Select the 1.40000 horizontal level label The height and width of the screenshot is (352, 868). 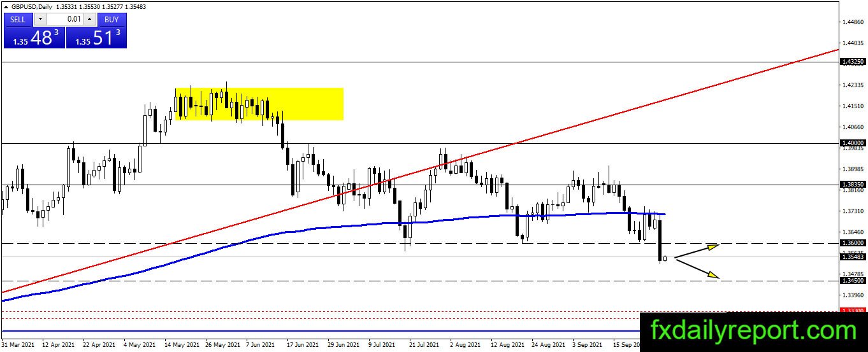click(853, 144)
